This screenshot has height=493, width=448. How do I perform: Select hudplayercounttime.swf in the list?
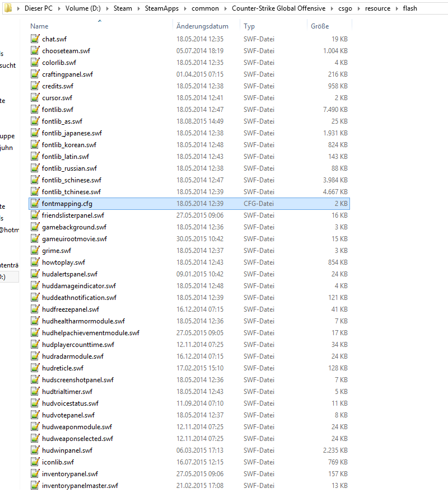click(x=78, y=345)
